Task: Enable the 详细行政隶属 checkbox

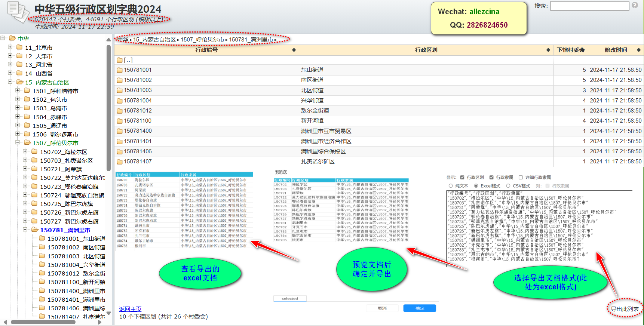Action: point(521,178)
